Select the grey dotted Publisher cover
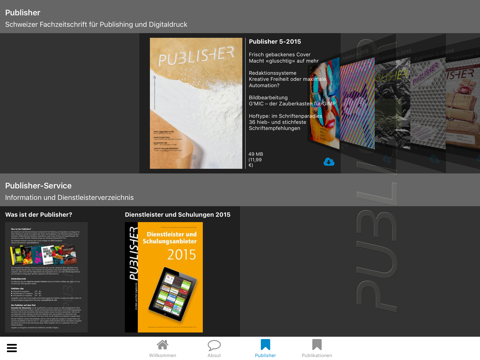Viewport: 480px width, 360px height. [428, 103]
